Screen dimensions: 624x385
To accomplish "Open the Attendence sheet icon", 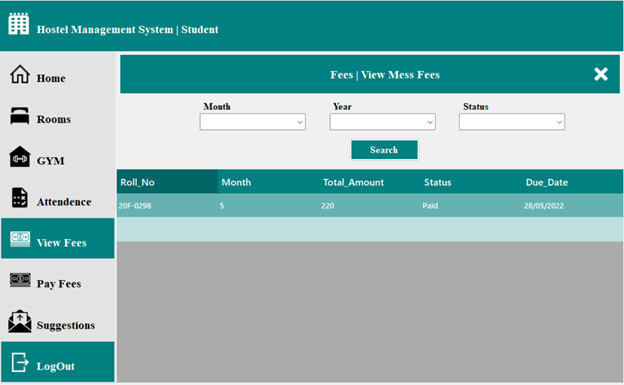I will (20, 197).
